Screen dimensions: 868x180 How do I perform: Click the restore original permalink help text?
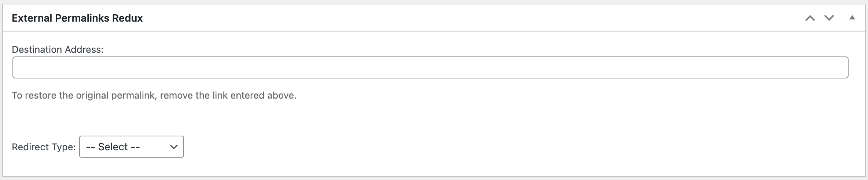[x=154, y=95]
